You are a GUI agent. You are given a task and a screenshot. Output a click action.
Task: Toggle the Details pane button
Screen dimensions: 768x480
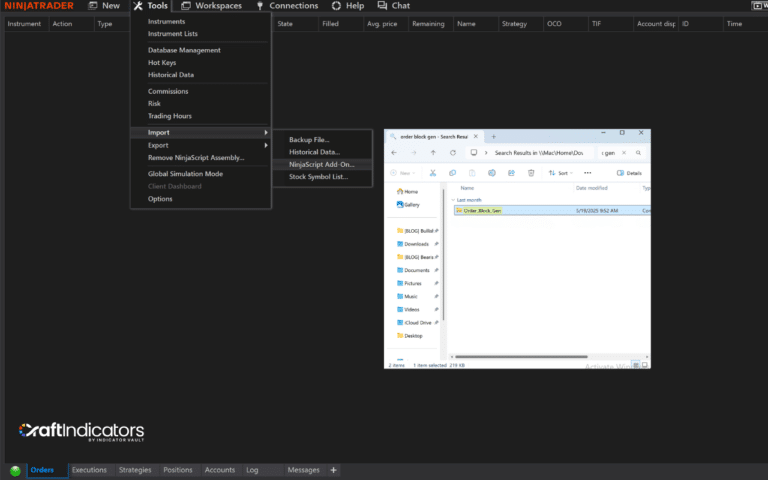point(629,173)
